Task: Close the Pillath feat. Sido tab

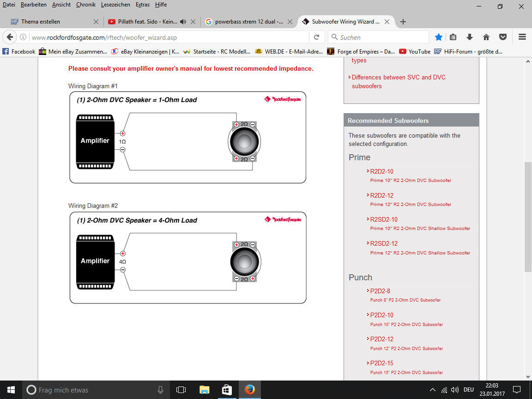Action: [x=193, y=22]
